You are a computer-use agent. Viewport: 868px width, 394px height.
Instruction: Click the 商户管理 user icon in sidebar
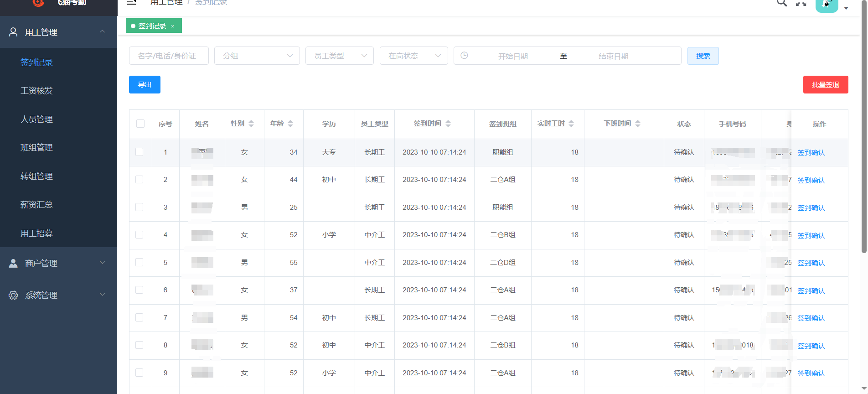(13, 263)
